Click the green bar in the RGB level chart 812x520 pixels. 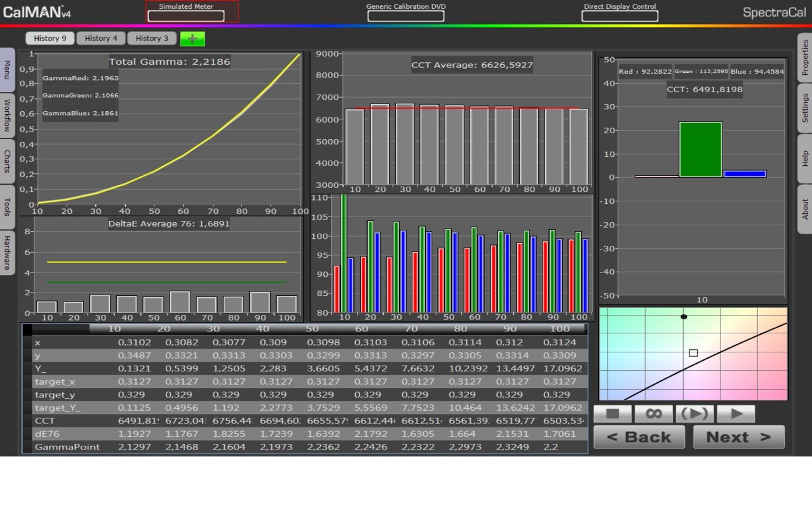pos(701,149)
